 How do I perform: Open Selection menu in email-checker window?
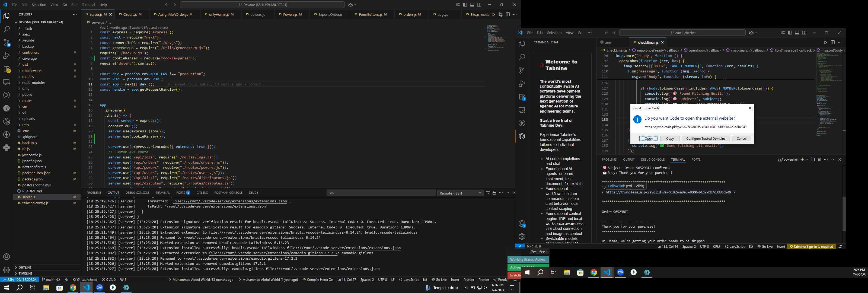(554, 33)
